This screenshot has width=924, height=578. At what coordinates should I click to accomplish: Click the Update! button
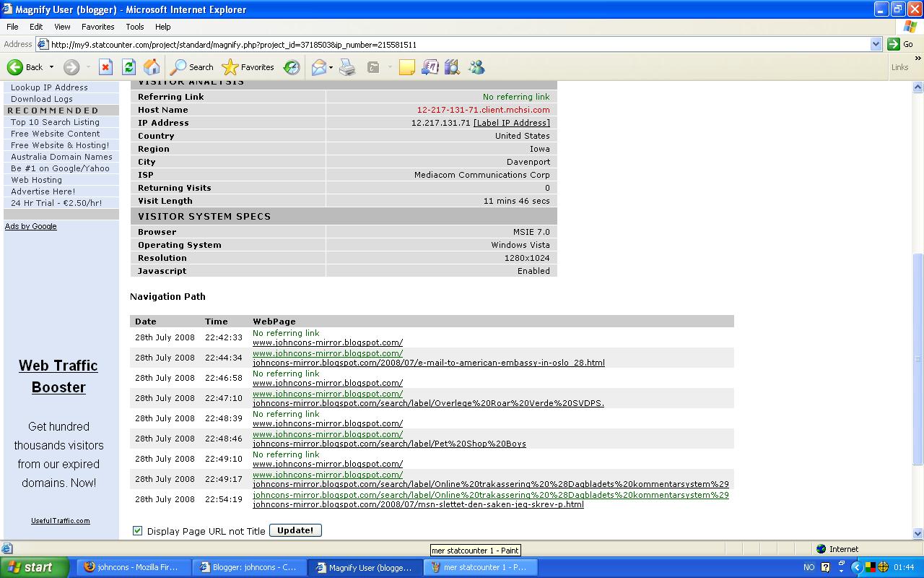click(295, 530)
